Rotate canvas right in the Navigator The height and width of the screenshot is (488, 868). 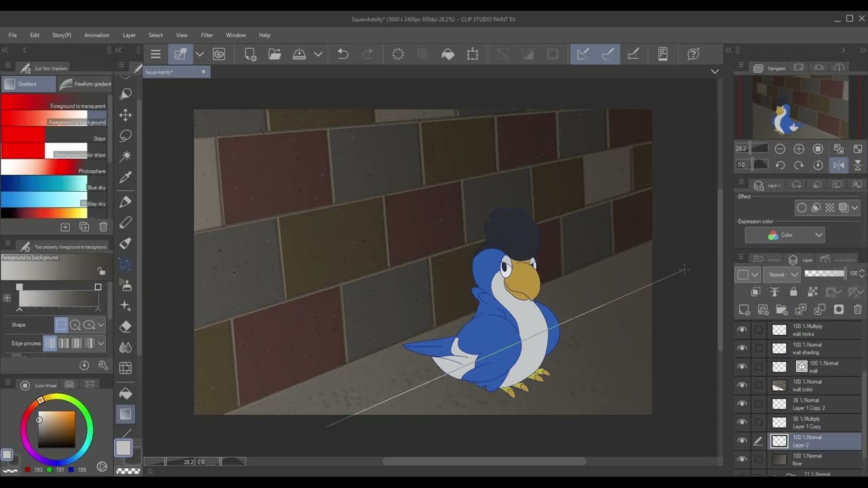[x=799, y=165]
